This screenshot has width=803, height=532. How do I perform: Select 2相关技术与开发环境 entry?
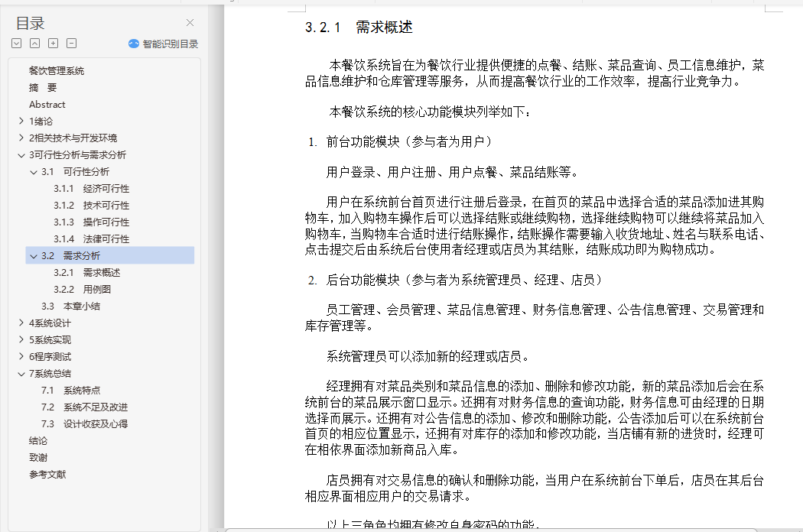click(x=73, y=138)
